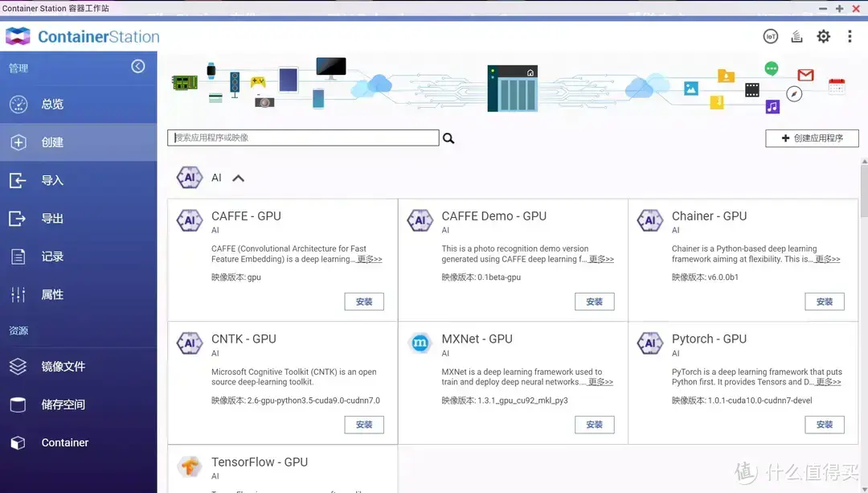Open the three-dot more menu

(x=850, y=36)
